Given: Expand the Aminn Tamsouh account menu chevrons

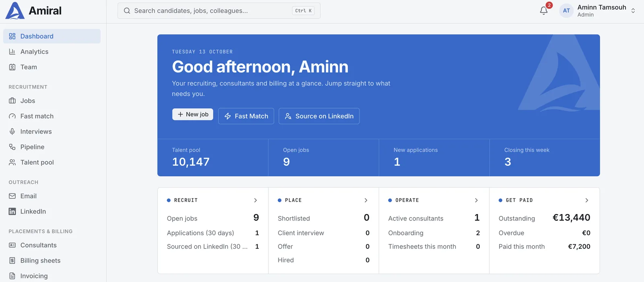Looking at the screenshot, I should pos(633,11).
